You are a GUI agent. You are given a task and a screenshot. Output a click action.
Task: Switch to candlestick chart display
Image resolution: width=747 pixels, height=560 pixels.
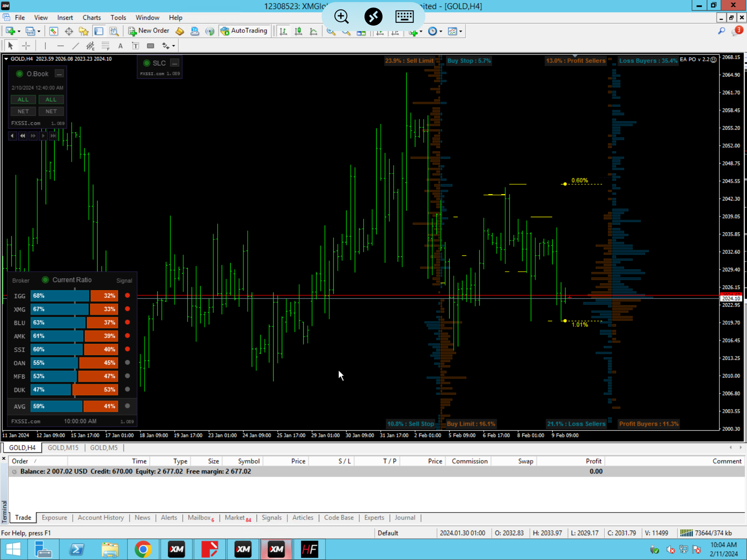[x=298, y=31]
